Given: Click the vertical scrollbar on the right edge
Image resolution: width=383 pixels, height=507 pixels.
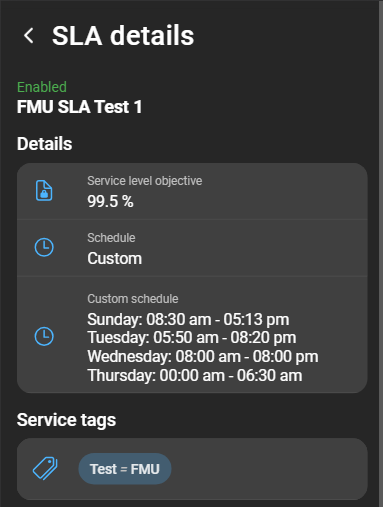Looking at the screenshot, I should click(381, 253).
